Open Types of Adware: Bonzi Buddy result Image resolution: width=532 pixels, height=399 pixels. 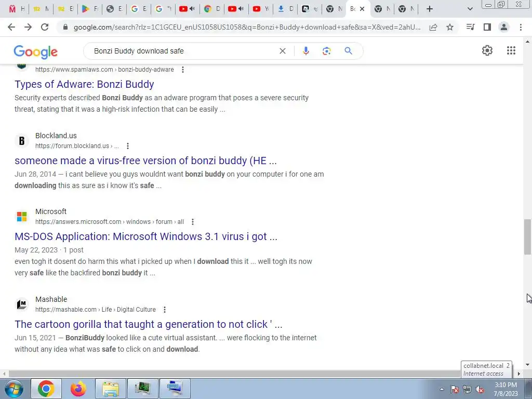coord(84,84)
